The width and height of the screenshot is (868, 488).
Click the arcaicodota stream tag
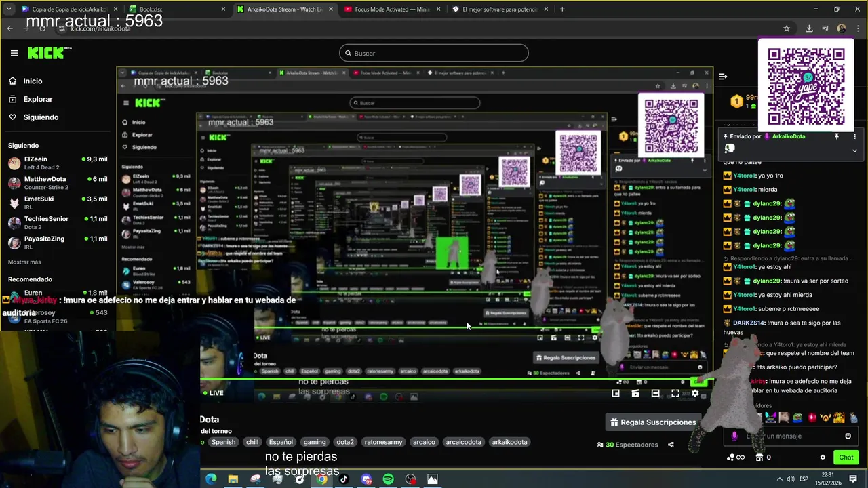click(463, 442)
